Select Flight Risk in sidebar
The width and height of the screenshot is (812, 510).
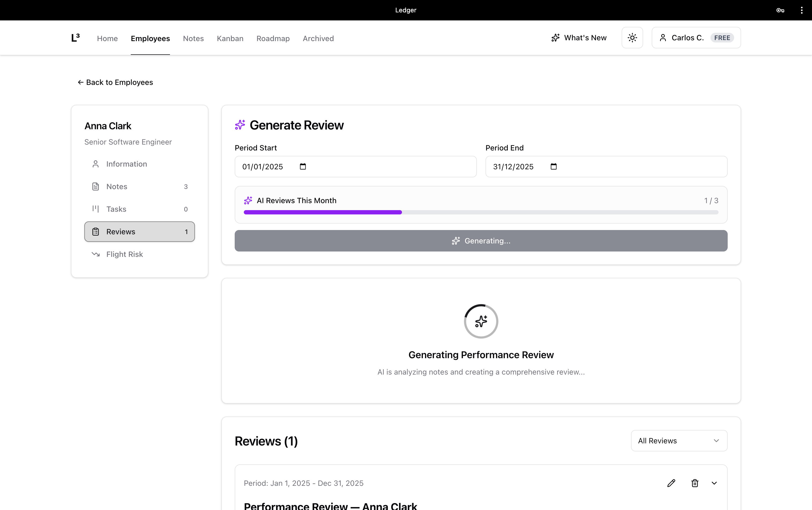124,254
